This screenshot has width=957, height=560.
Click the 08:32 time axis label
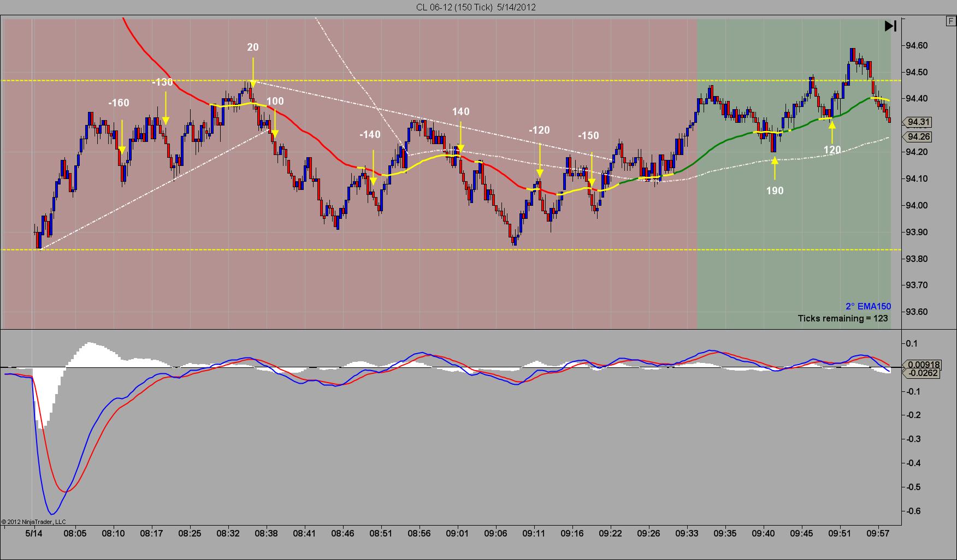(228, 533)
